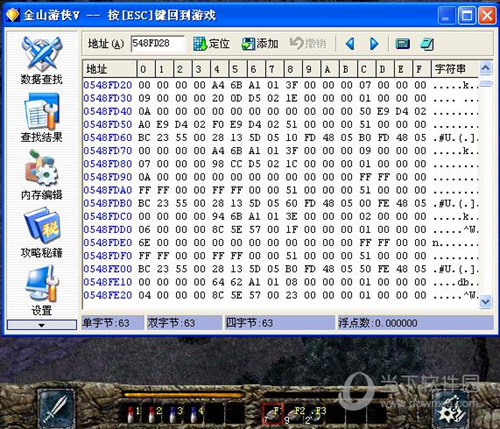Click the 四字节:63 status field
Screen dimensions: 500x429
(x=280, y=323)
